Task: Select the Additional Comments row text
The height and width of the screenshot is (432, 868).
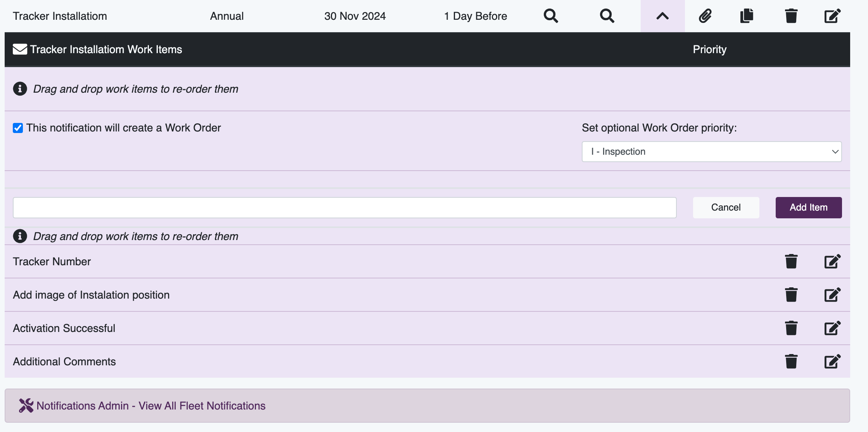Action: coord(64,361)
